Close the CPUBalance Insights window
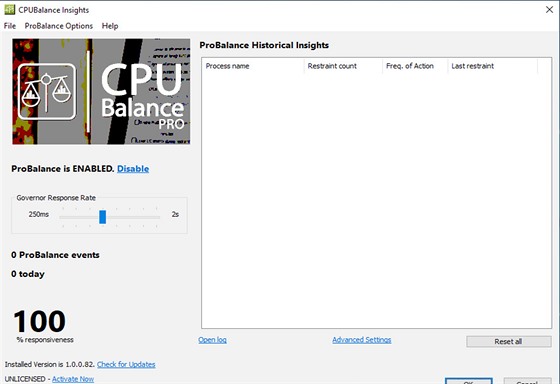The width and height of the screenshot is (560, 384). pyautogui.click(x=549, y=10)
